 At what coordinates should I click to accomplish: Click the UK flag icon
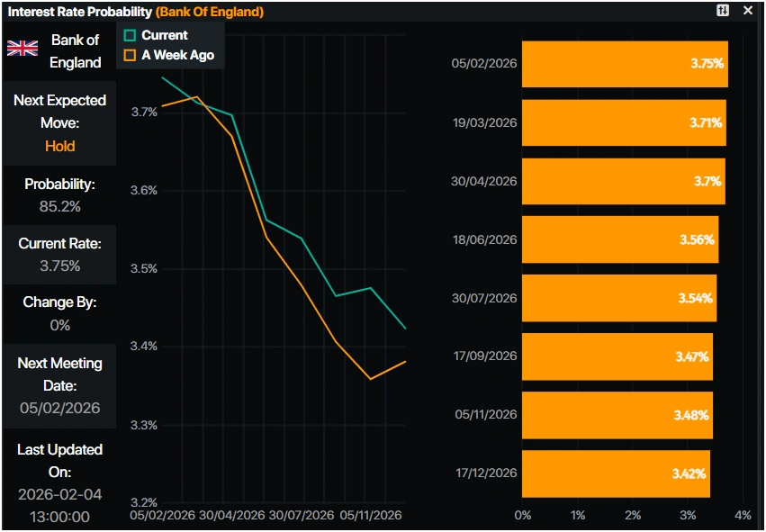23,49
